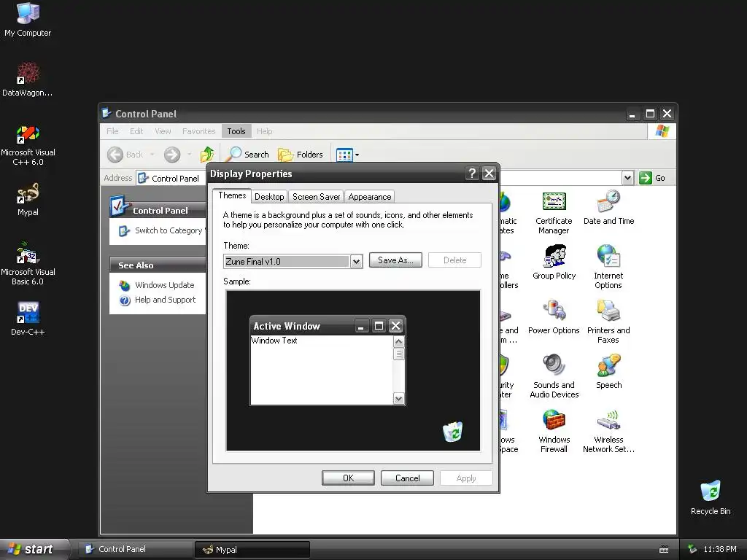747x560 pixels.
Task: Switch to the Appearance tab
Action: 370,197
